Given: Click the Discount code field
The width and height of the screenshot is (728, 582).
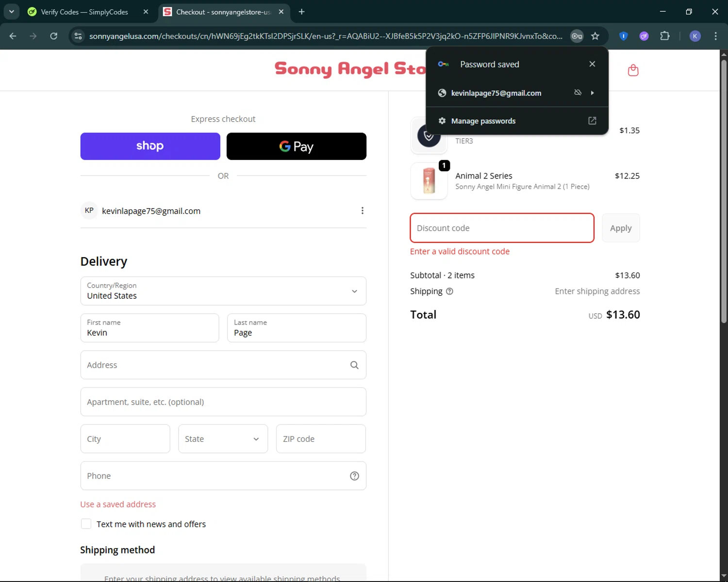Looking at the screenshot, I should [x=502, y=228].
